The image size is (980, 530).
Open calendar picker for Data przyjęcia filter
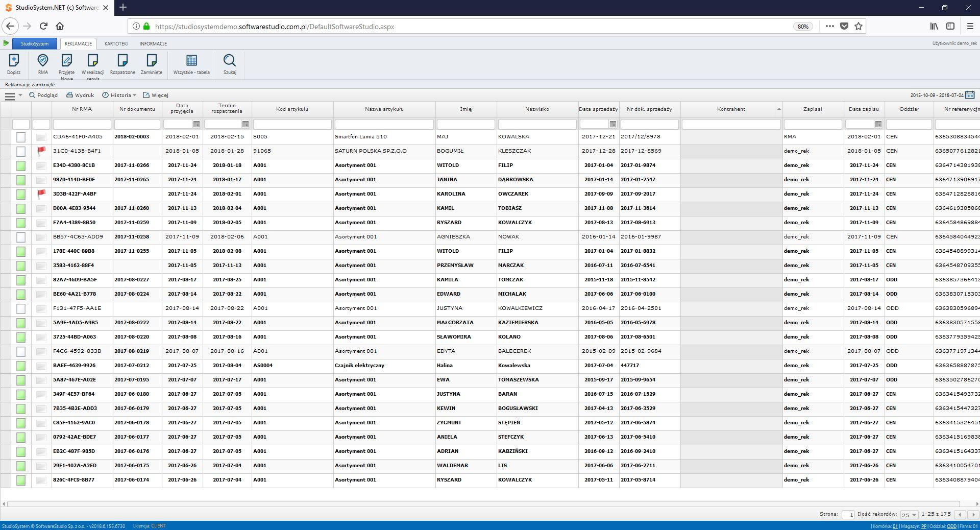[x=196, y=124]
